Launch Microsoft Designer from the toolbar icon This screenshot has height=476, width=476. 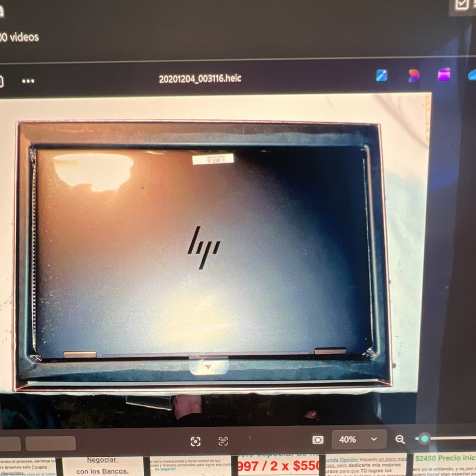413,75
